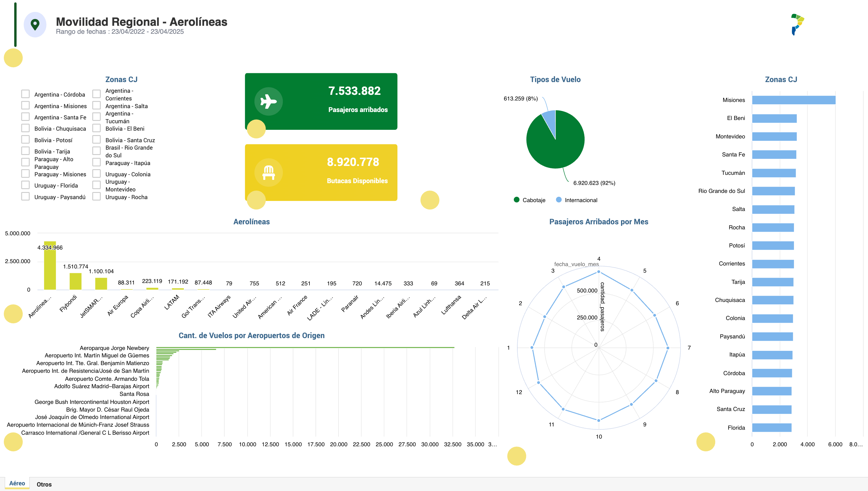Toggle the Paraguay - Itapúa checkbox
This screenshot has width=868, height=491.
(x=96, y=163)
